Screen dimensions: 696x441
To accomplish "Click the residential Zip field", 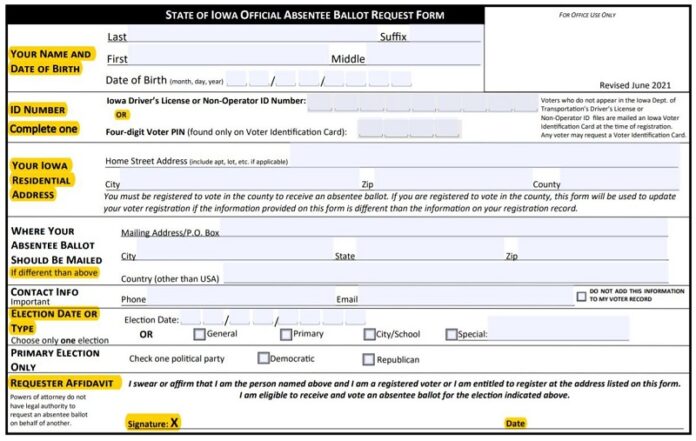I will [452, 179].
